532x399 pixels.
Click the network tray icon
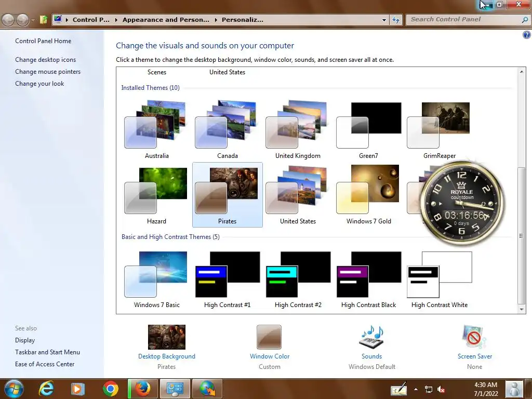[429, 390]
